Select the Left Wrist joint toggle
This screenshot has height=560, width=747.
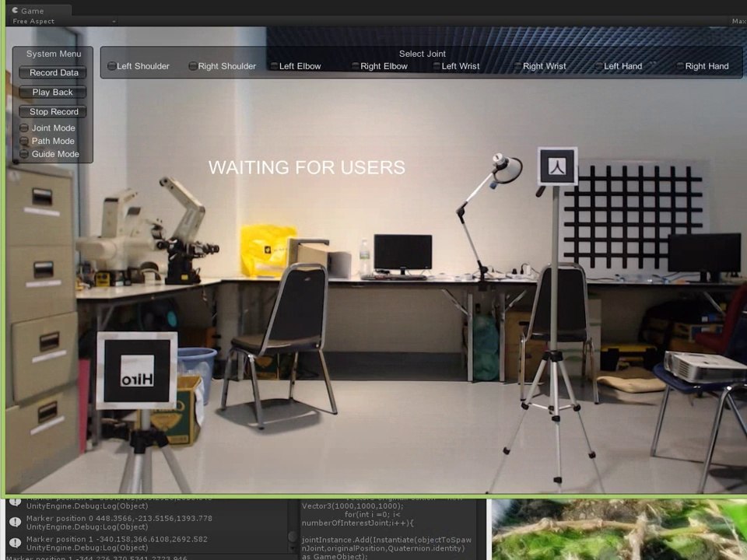[457, 66]
